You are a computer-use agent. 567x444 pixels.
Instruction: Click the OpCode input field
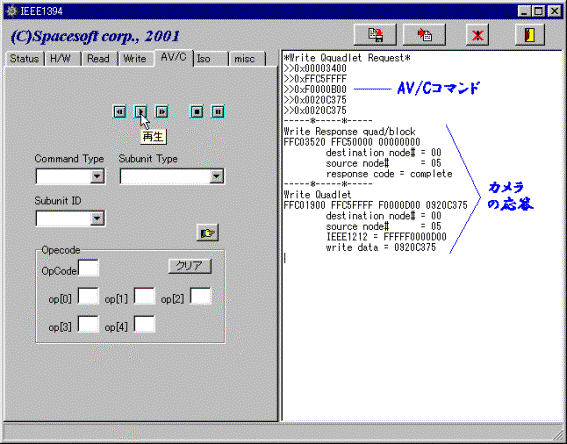(89, 268)
